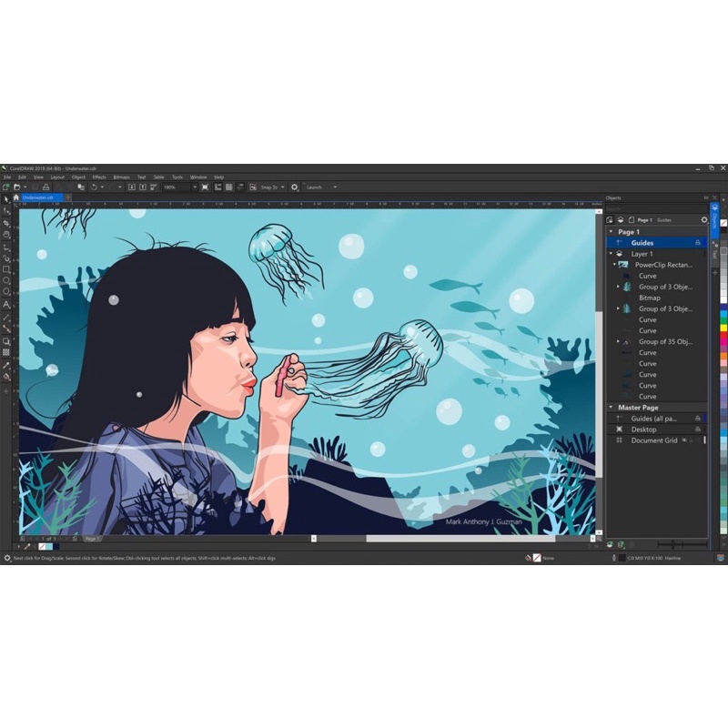Select the Parallel Dimension tool
The image size is (728, 728).
click(x=6, y=318)
